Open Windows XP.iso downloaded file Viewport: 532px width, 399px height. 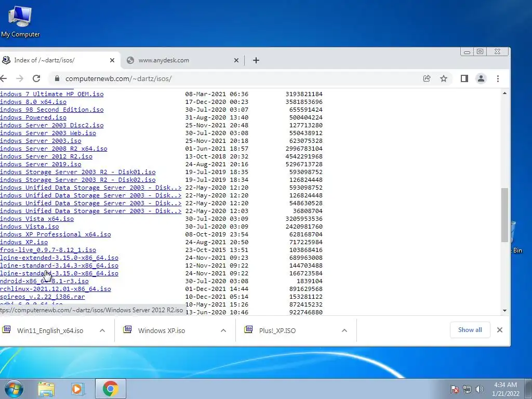click(162, 330)
